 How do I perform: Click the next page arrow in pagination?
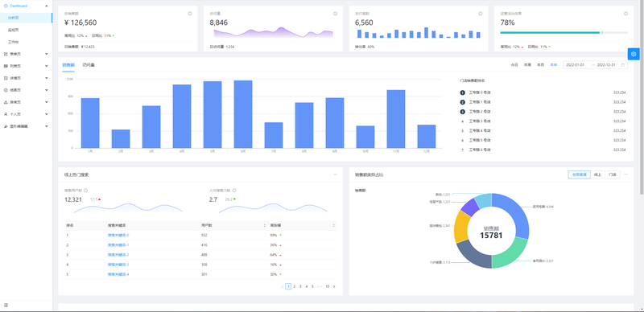(334, 286)
